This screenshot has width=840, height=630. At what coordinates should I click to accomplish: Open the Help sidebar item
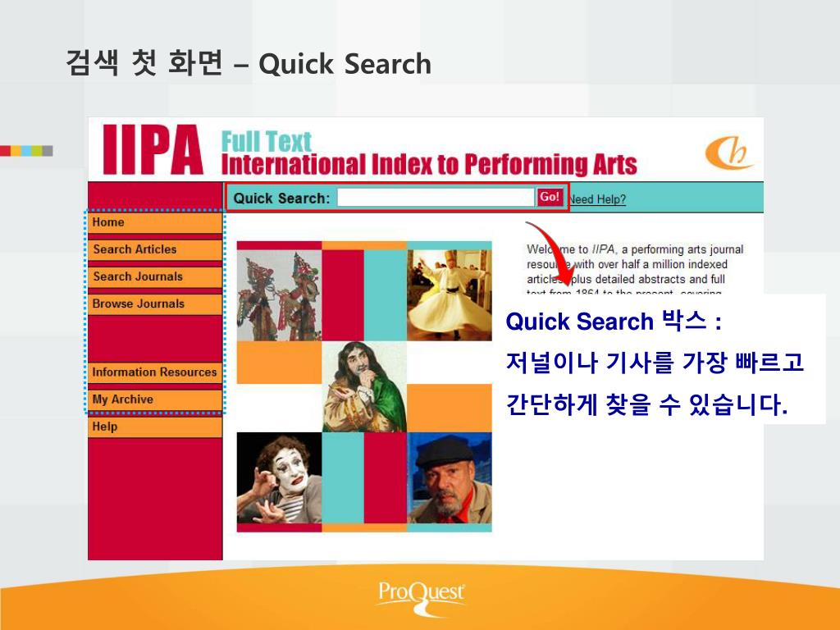tap(155, 427)
